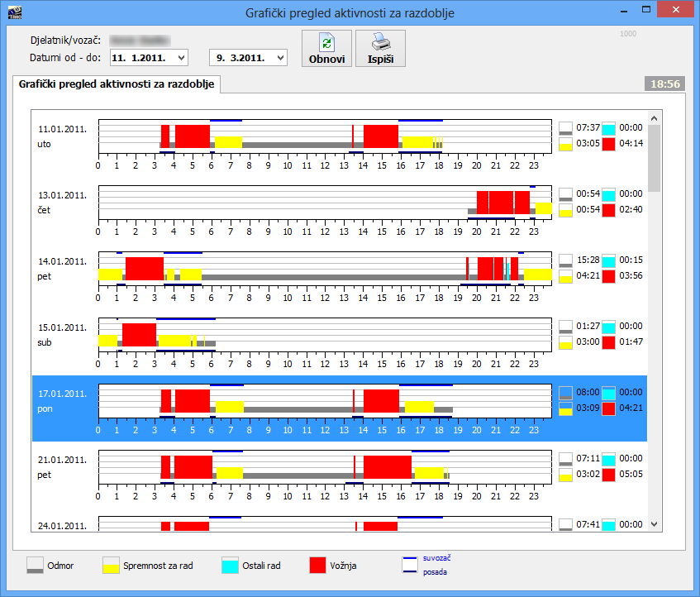Select the Grafički pregled aktivnosti za razdoblje tab
Image resolution: width=700 pixels, height=597 pixels.
(117, 84)
